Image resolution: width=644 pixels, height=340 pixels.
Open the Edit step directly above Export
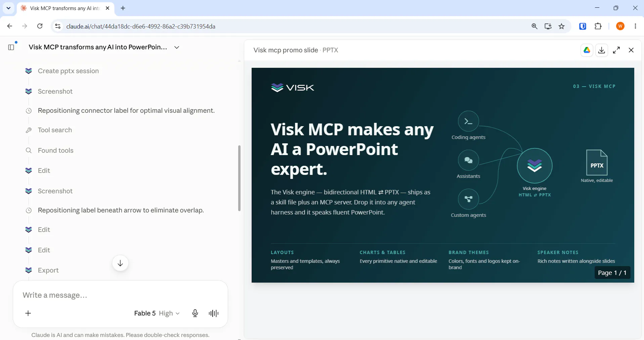(44, 250)
